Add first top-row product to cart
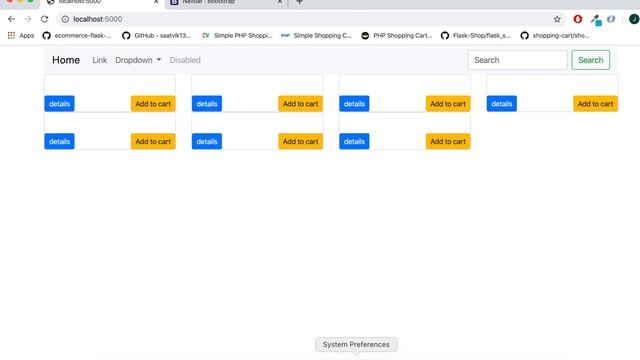 [x=153, y=104]
